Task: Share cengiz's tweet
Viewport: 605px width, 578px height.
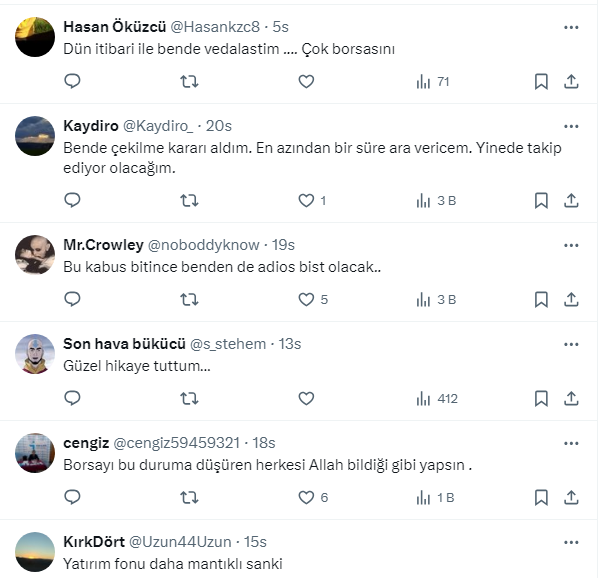Action: tap(571, 497)
